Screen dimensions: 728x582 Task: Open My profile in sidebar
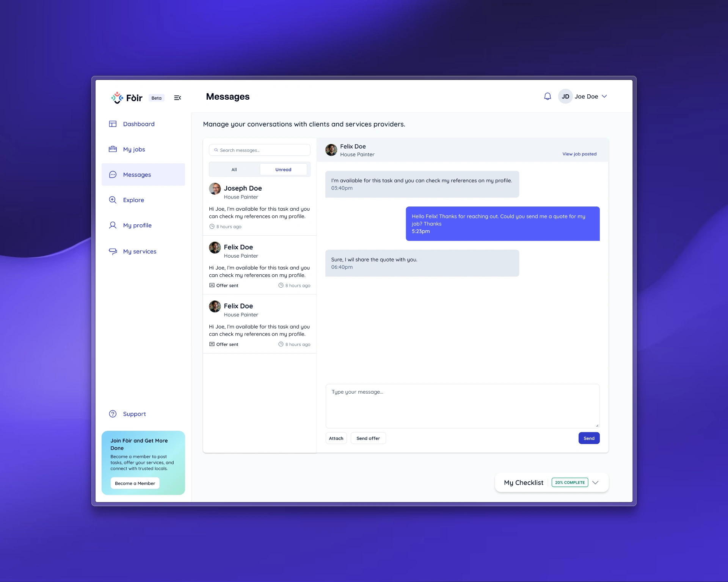(x=143, y=225)
